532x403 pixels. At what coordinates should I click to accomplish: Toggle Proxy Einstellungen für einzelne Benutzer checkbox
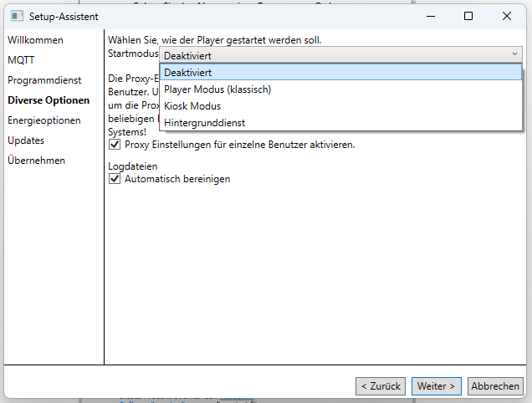click(x=115, y=145)
